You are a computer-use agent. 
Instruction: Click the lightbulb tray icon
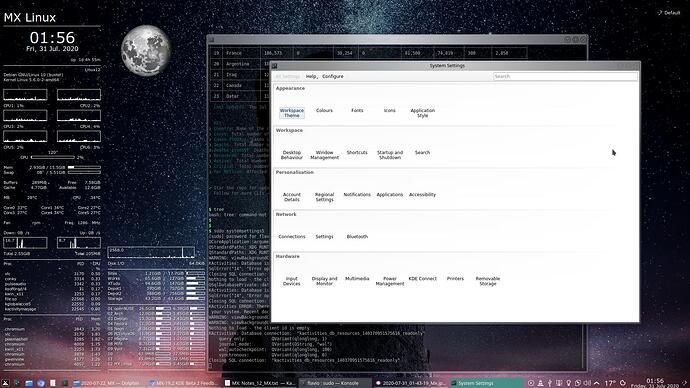point(569,383)
